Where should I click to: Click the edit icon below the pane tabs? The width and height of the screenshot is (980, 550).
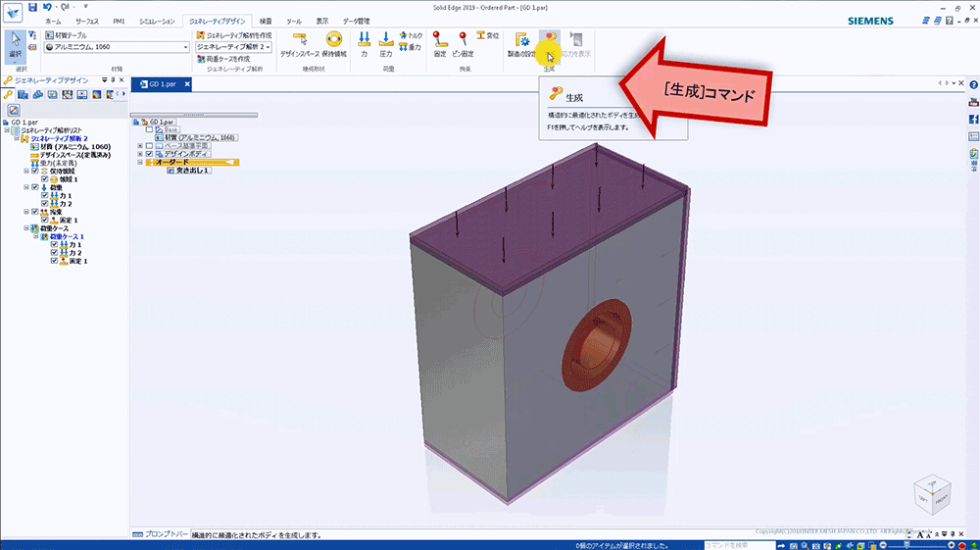14,110
